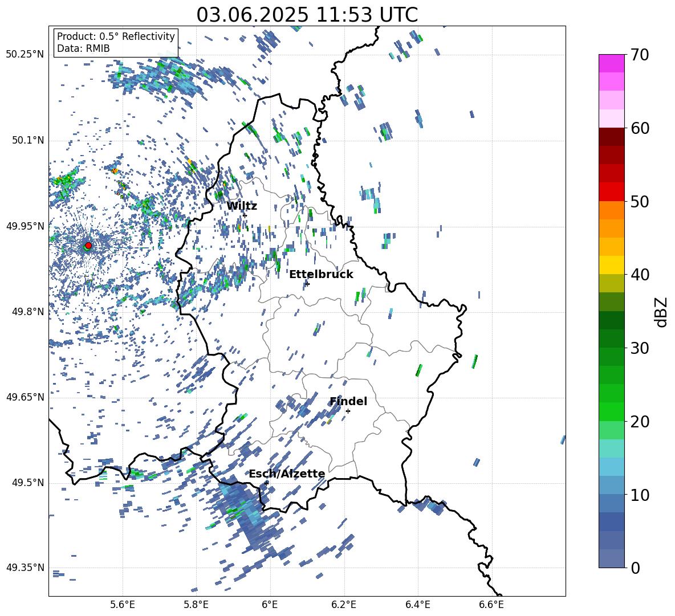Click the orange colorbar segment just above 50
Image resolution: width=675 pixels, height=616 pixels.
click(x=611, y=210)
